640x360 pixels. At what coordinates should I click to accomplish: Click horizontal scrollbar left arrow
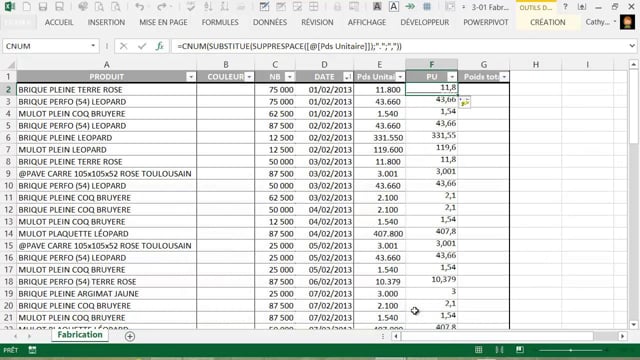click(x=396, y=336)
